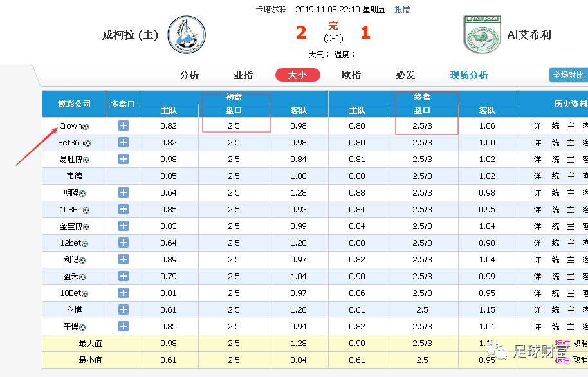Click the 报错 link

click(x=402, y=10)
